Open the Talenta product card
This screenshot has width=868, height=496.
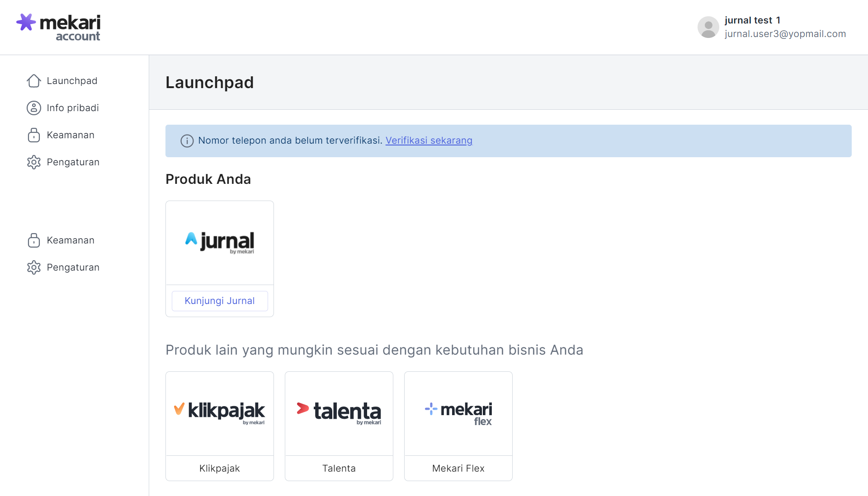pyautogui.click(x=339, y=426)
